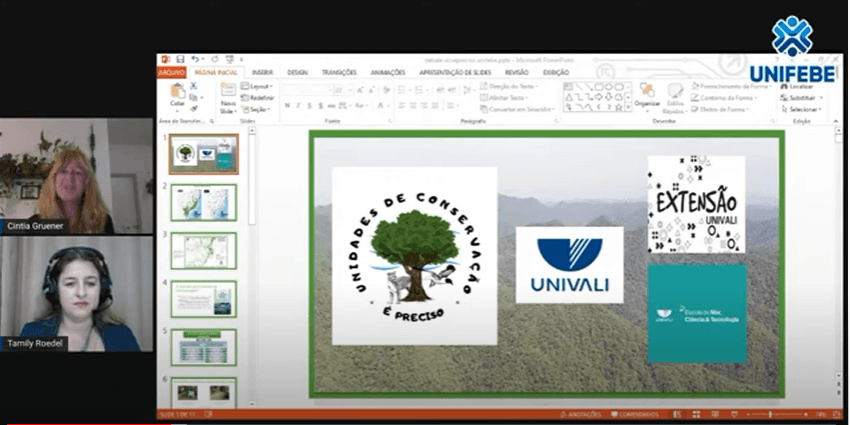The height and width of the screenshot is (425, 850).
Task: Toggle Center paragraph alignment
Action: (x=413, y=106)
